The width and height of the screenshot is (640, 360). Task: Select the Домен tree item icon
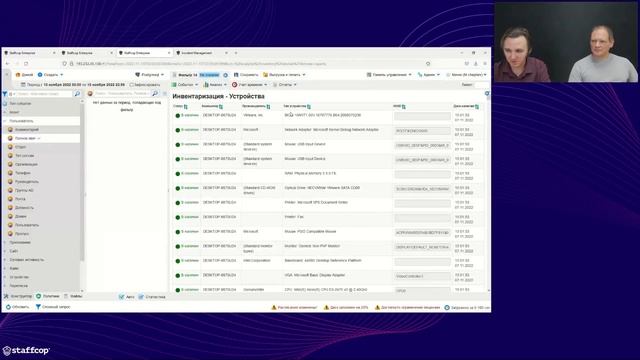tap(11, 216)
